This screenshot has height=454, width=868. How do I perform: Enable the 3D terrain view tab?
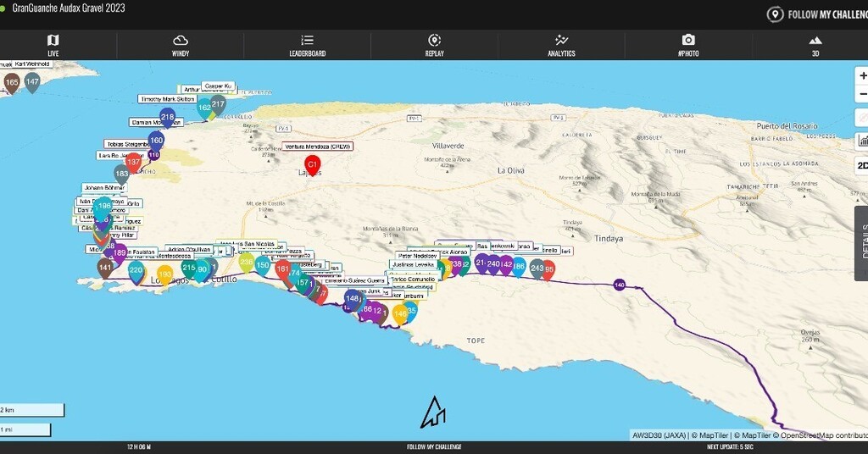pos(815,46)
